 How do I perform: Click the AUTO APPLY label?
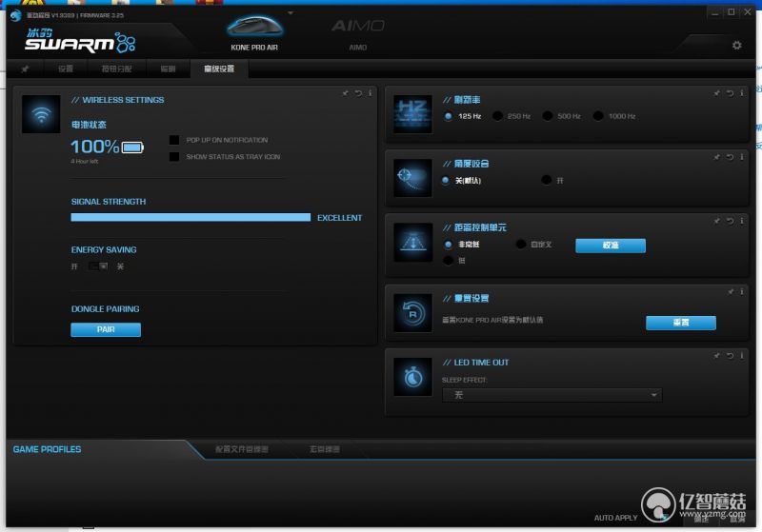tap(615, 518)
